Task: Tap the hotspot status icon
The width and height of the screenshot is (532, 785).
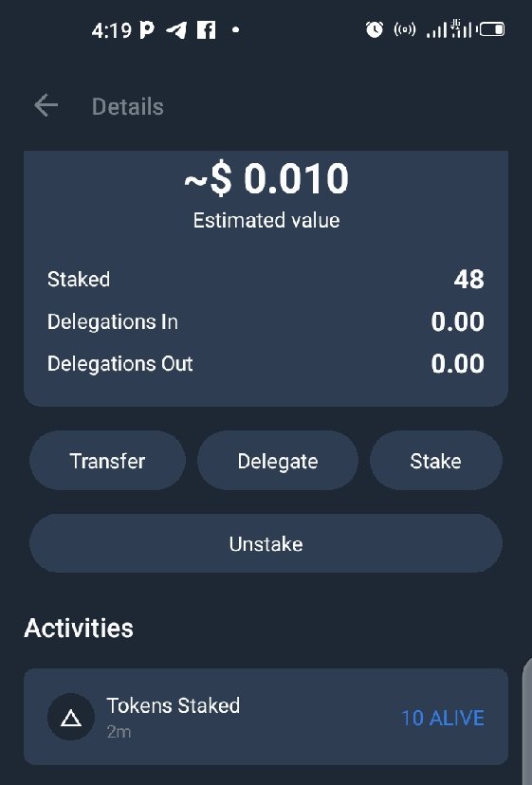Action: pyautogui.click(x=404, y=29)
